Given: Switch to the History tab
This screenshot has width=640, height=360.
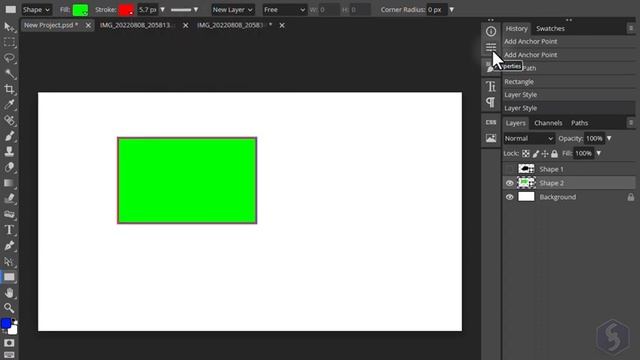Looking at the screenshot, I should pyautogui.click(x=516, y=29).
